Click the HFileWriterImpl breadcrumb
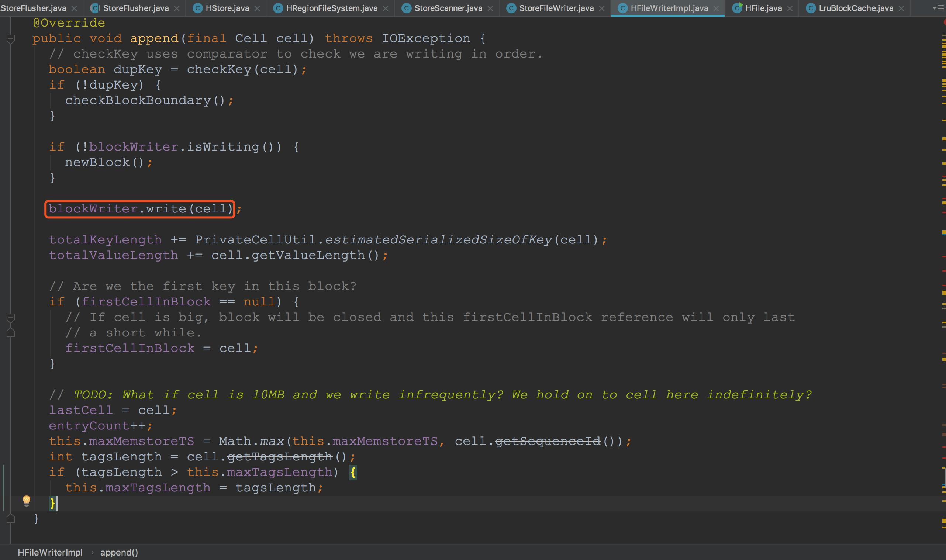This screenshot has width=946, height=560. pyautogui.click(x=50, y=552)
